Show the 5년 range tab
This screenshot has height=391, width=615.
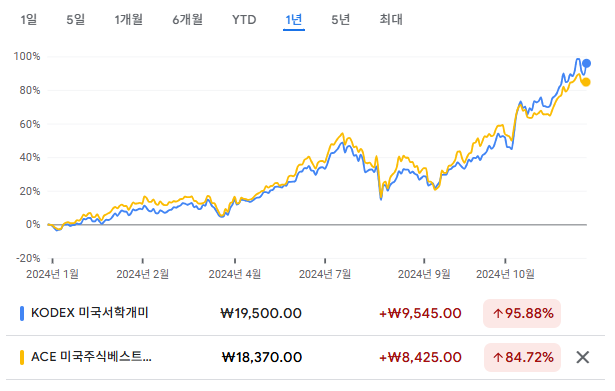340,19
